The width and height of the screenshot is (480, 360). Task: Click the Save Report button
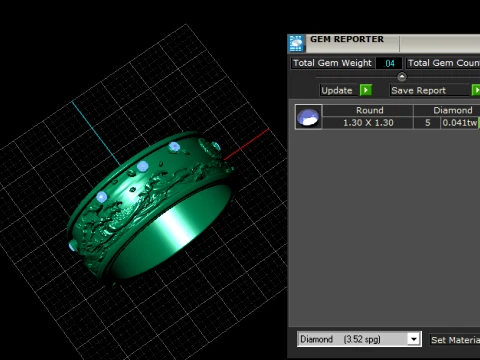tap(430, 90)
